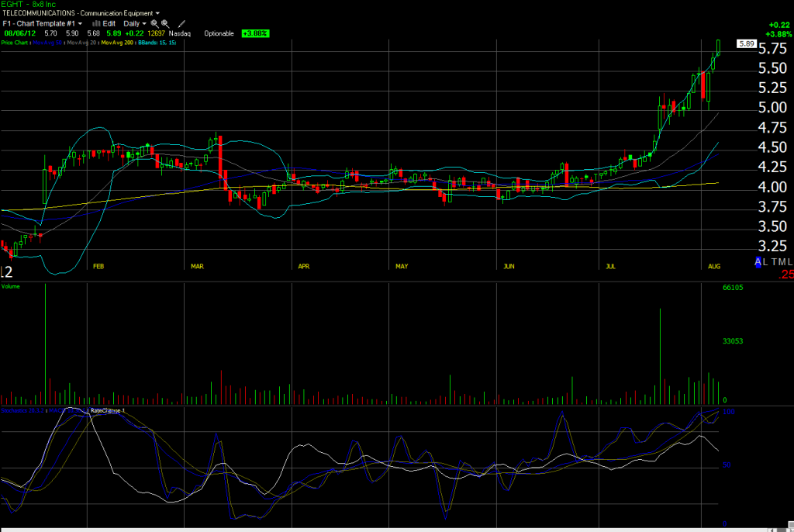Click the MovAvg 200 indicator label
794x532 pixels.
pyautogui.click(x=117, y=43)
